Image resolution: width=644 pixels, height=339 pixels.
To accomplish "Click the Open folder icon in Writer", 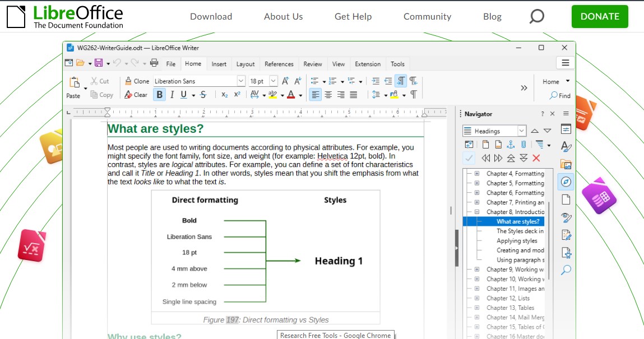I will tap(80, 63).
